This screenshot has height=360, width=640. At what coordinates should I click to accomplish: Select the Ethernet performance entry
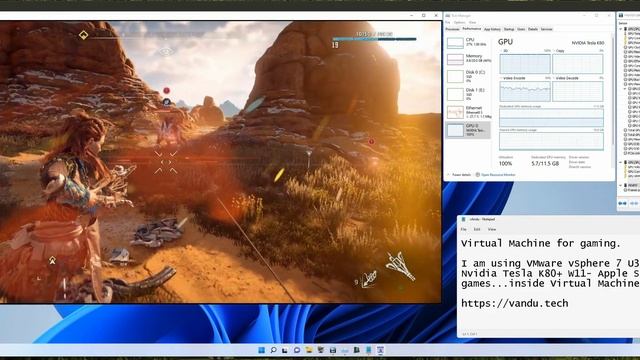click(x=469, y=112)
